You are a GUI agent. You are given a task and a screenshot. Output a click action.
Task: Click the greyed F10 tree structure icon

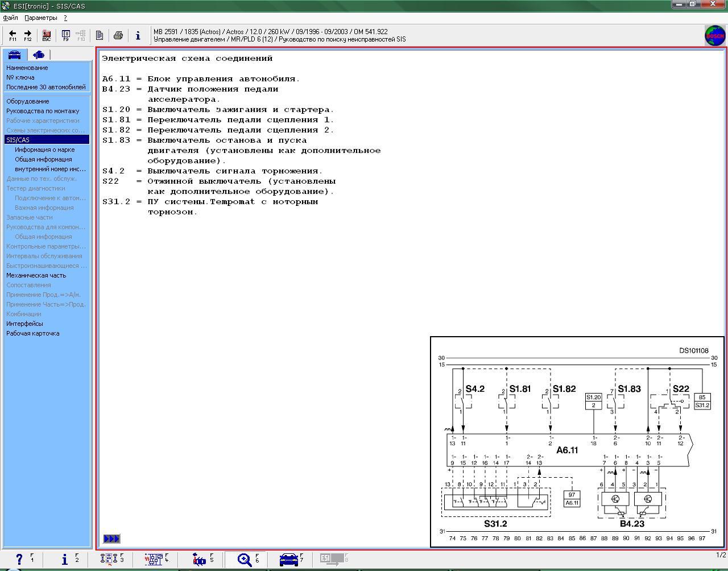click(x=81, y=35)
